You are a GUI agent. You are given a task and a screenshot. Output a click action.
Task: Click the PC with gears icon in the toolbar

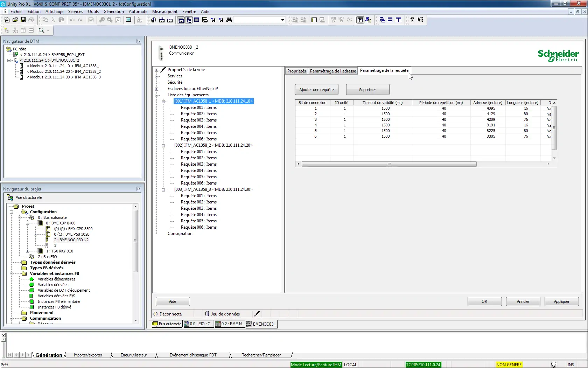coord(368,20)
